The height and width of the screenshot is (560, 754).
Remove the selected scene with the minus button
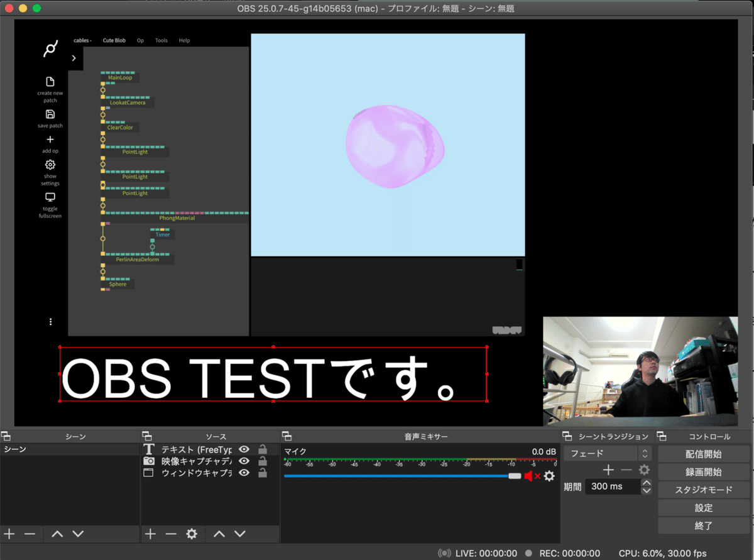(x=30, y=534)
